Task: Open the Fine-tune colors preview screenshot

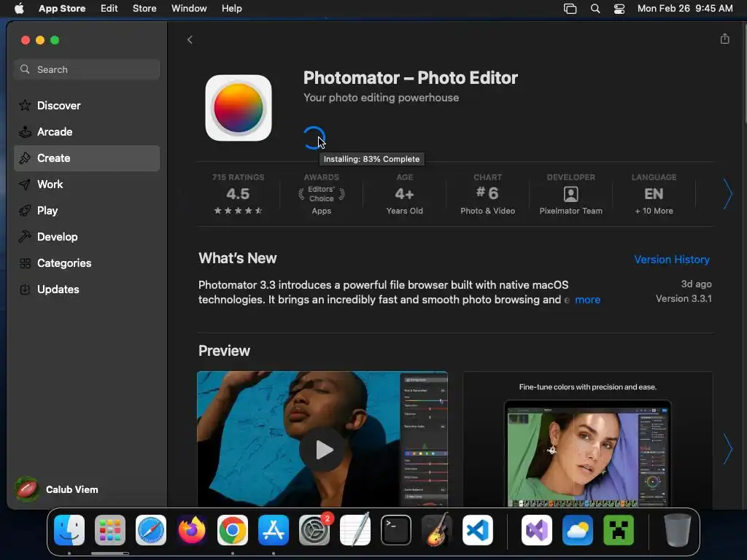Action: [588, 439]
